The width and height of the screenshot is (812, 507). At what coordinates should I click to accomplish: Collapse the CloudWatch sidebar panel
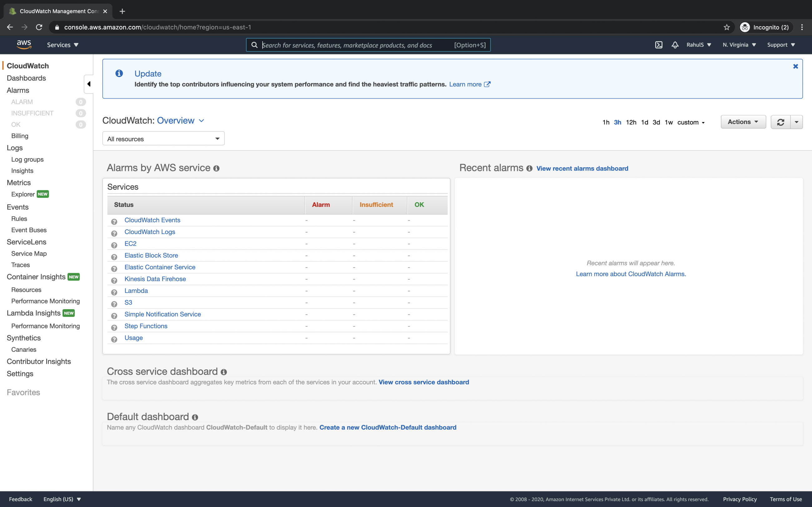click(89, 84)
